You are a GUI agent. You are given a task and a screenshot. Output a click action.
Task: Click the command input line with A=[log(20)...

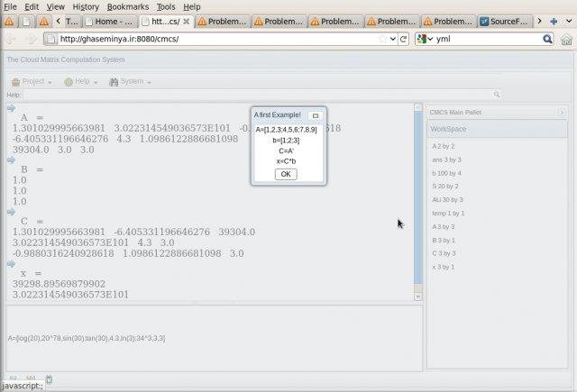click(87, 338)
